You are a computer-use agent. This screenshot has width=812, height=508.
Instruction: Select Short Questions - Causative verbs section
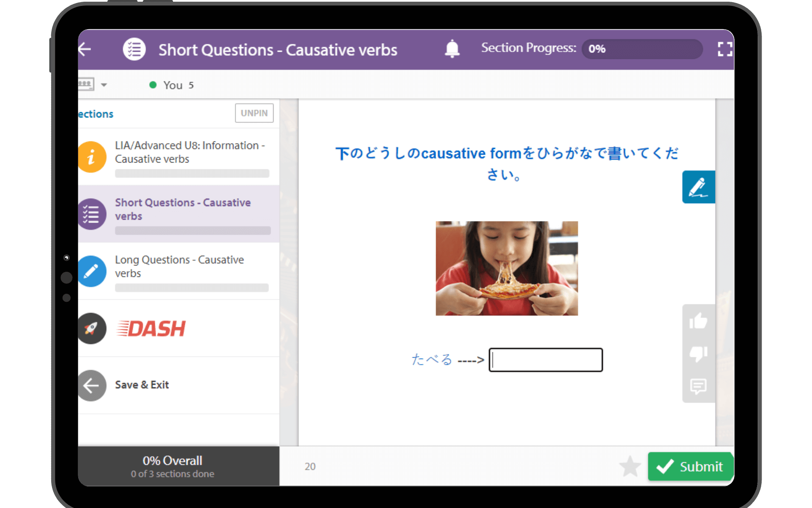pos(183,210)
